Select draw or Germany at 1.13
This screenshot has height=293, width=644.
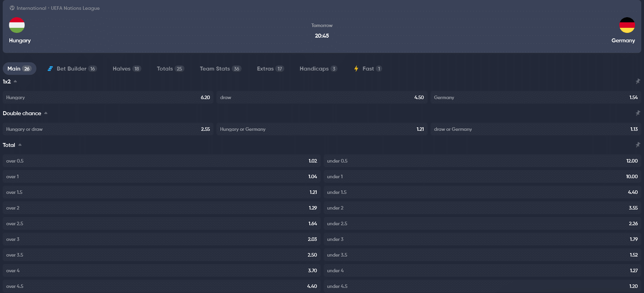536,129
